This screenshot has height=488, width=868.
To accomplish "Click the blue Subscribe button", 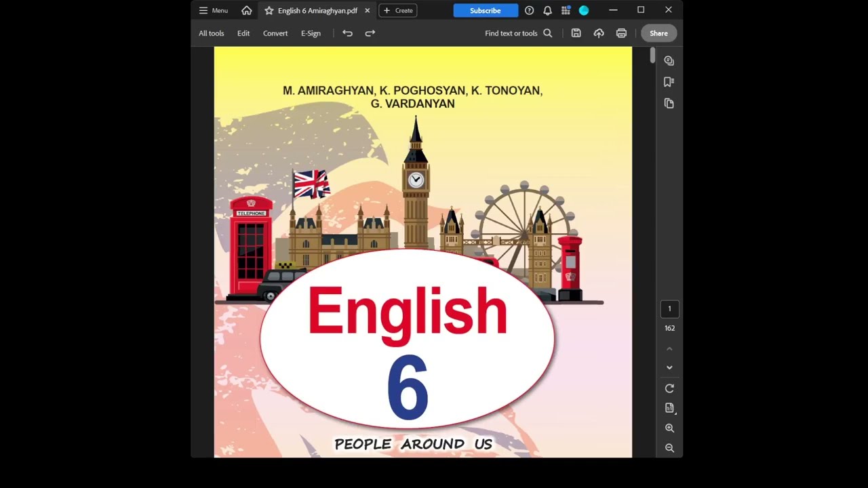I will coord(486,10).
